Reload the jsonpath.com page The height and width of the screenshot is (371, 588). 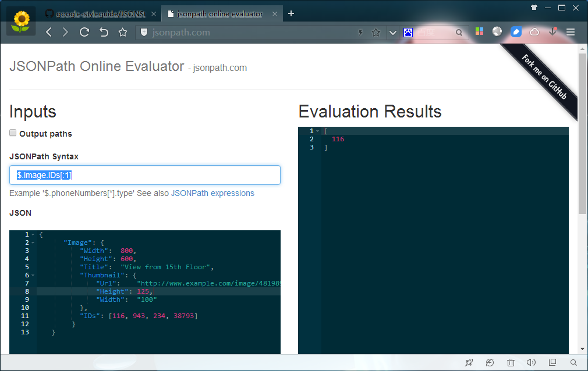[84, 32]
